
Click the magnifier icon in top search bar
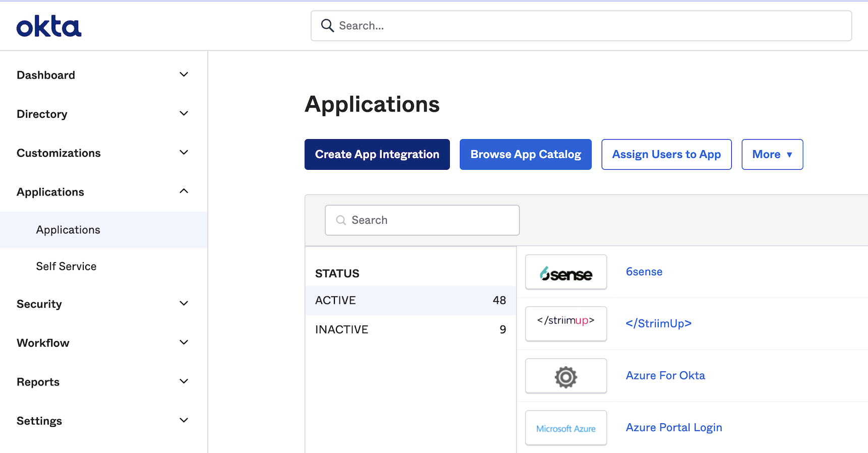click(327, 26)
